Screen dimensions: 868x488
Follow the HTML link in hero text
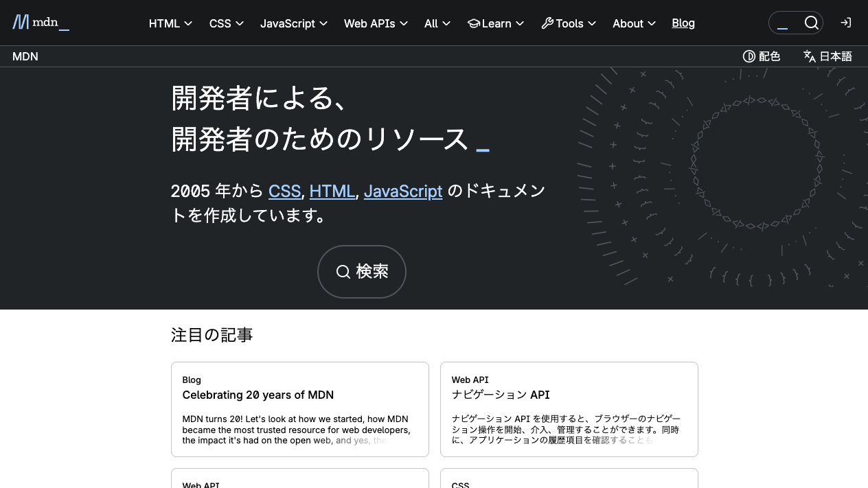(x=332, y=190)
